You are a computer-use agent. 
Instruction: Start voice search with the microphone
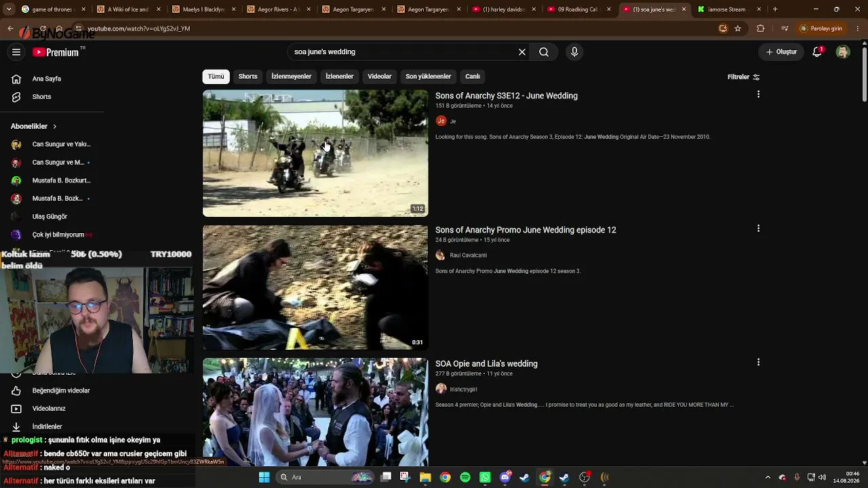coord(574,52)
